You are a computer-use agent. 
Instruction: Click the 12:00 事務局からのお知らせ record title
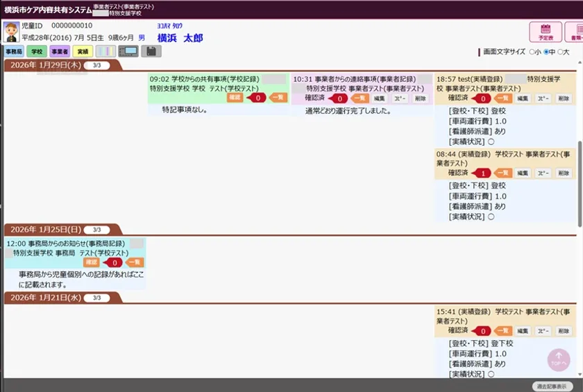tap(66, 244)
